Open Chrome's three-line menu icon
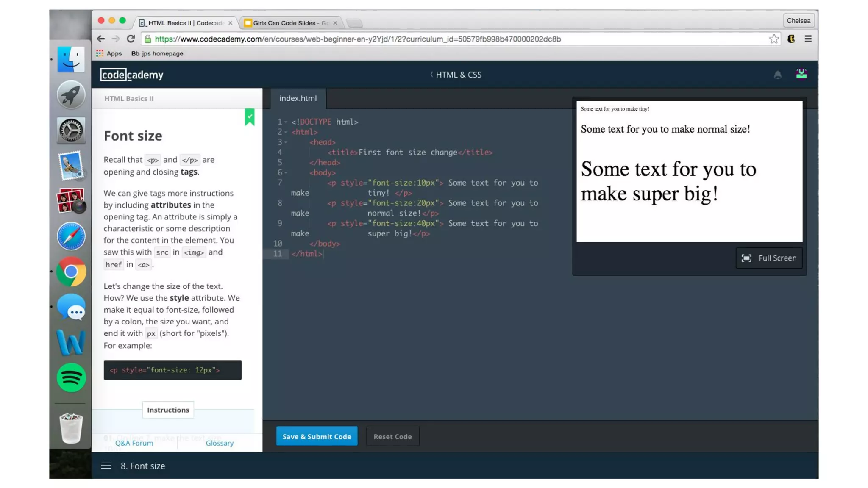Viewport: 868px width, 488px height. tap(808, 39)
